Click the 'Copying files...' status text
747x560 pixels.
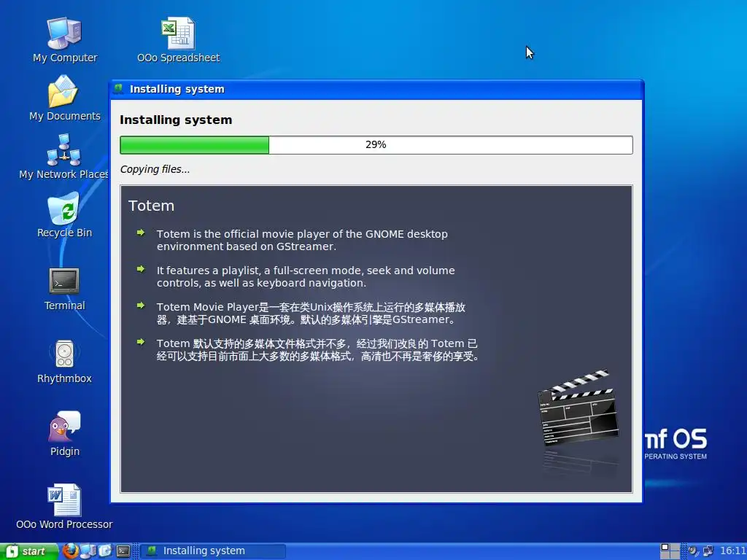click(x=155, y=169)
